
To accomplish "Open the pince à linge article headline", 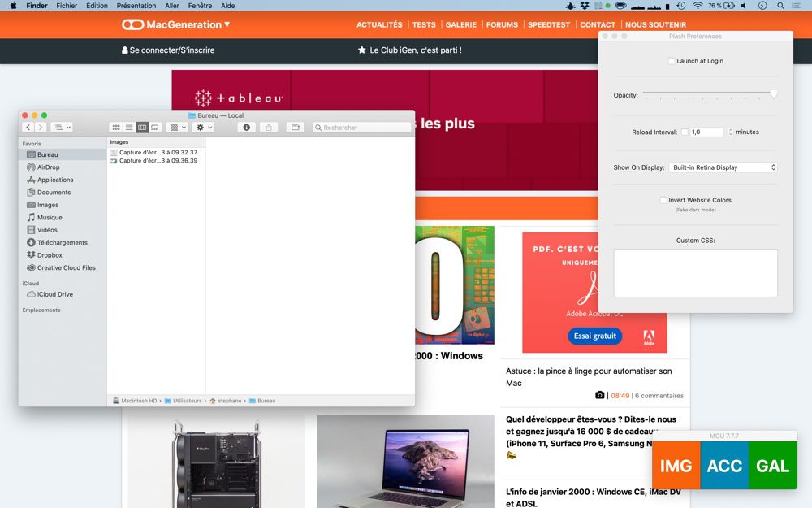I will point(589,377).
